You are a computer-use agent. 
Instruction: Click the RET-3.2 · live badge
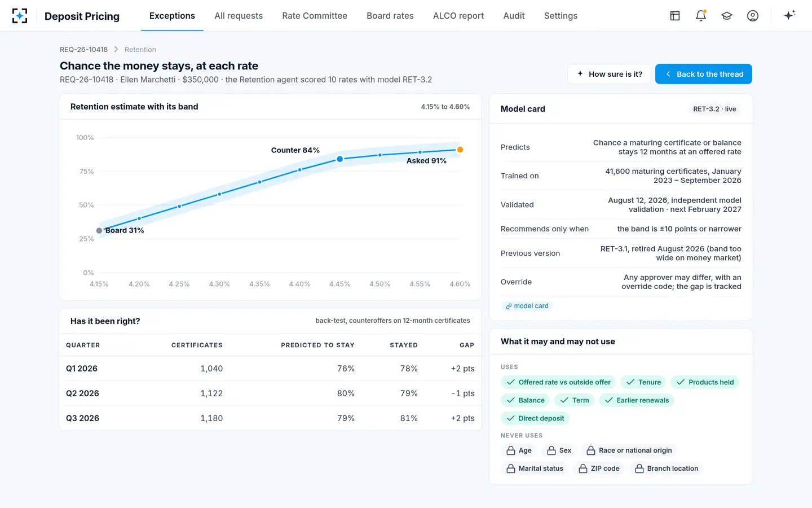tap(714, 109)
